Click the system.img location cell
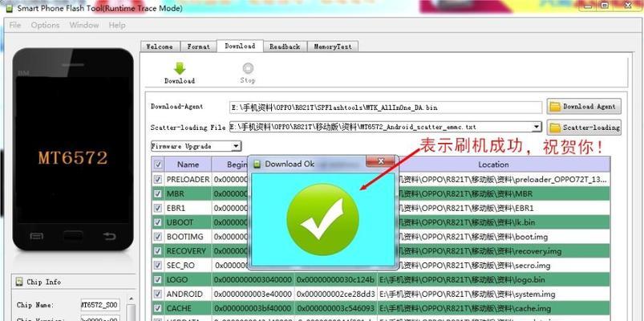Viewport: 644px width, 321px height. (x=493, y=294)
